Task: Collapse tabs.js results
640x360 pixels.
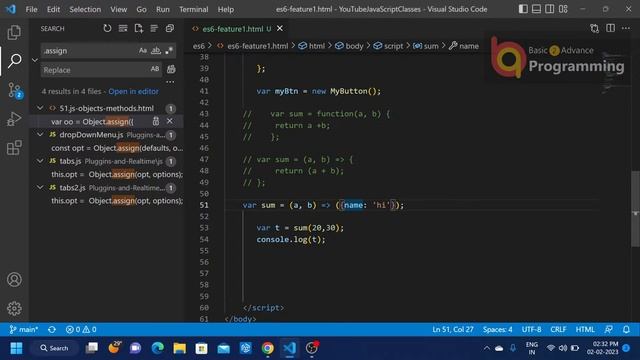Action: click(40, 161)
